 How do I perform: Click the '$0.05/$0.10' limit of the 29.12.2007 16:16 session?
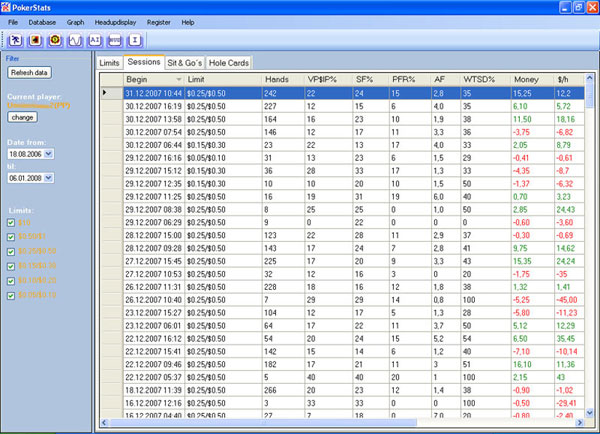[206, 158]
